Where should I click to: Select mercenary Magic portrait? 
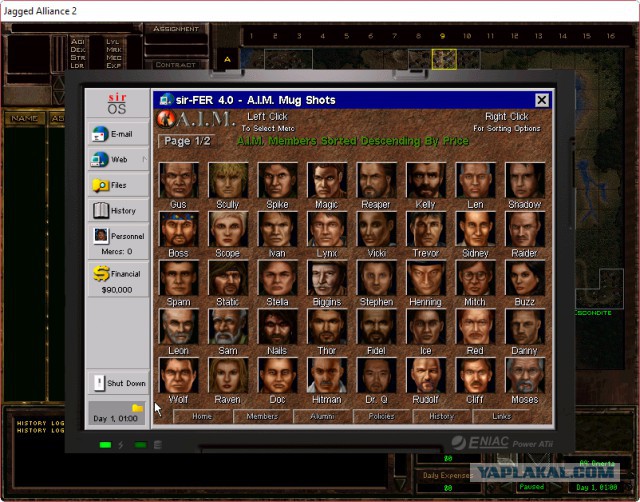tap(327, 180)
